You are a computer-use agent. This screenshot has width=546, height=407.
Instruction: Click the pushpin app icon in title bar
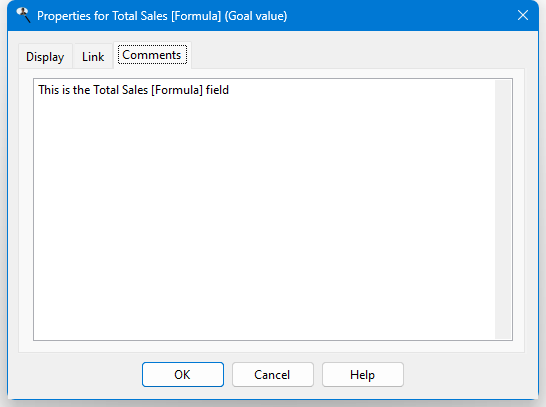click(24, 15)
